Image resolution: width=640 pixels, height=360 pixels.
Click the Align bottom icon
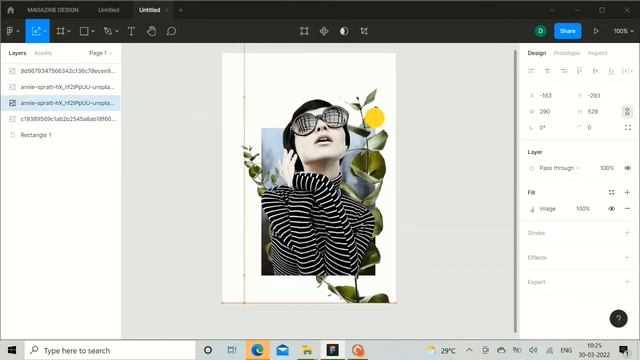611,71
